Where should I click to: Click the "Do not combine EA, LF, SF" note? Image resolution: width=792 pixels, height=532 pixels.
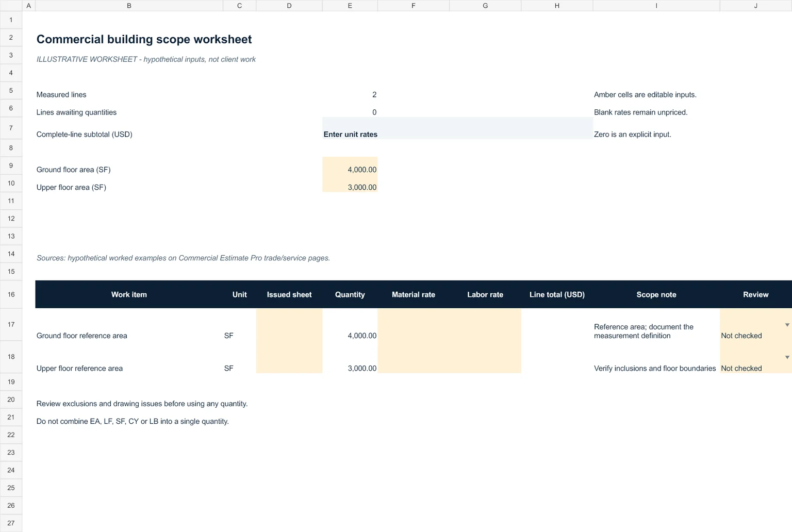[133, 421]
